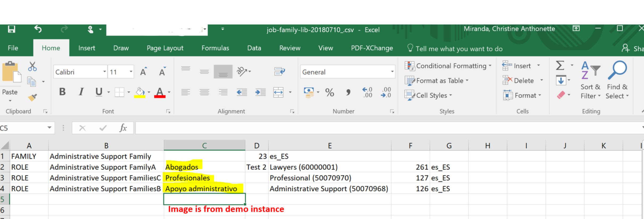This screenshot has width=644, height=219.
Task: Open Find & Select menu
Action: tap(617, 80)
